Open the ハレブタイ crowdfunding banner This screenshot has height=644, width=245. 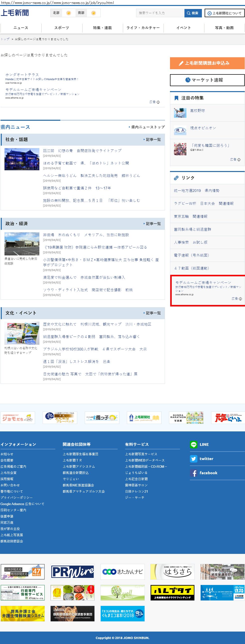coord(172,592)
